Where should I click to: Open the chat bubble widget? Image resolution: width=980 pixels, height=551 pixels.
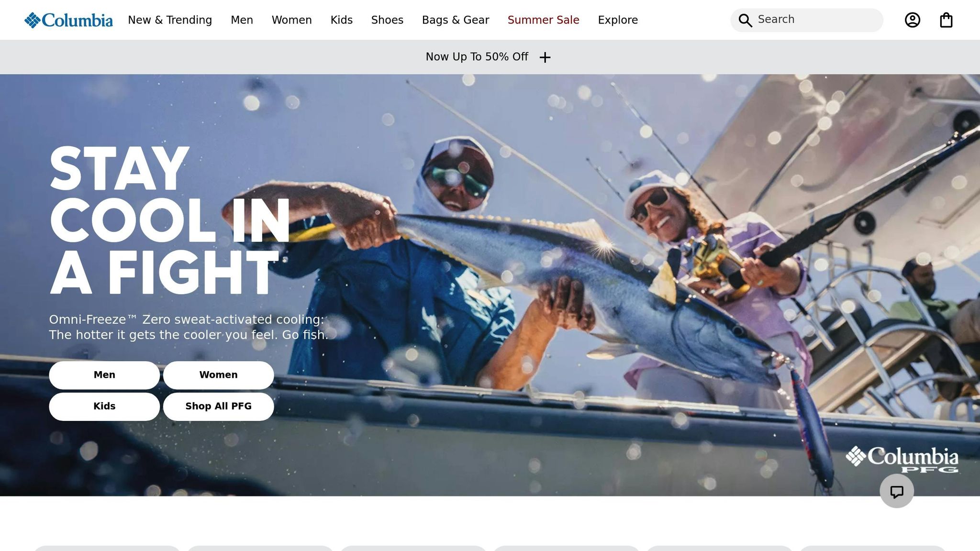897,491
